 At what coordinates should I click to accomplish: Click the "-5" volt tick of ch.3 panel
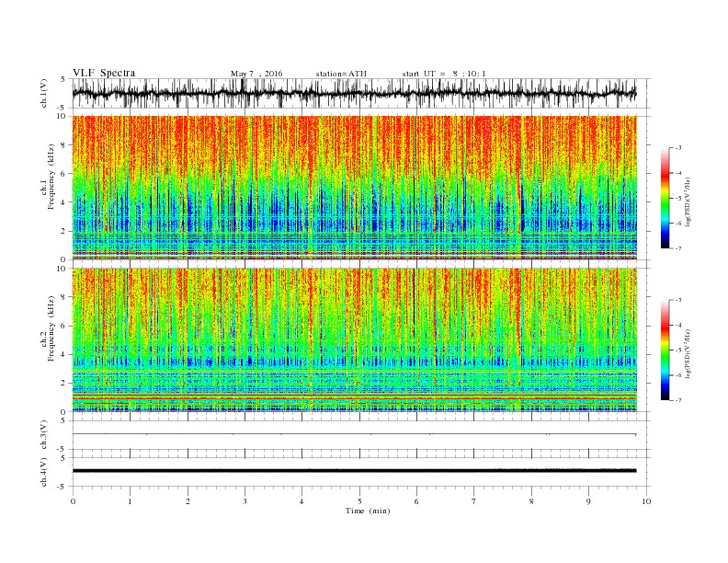62,449
